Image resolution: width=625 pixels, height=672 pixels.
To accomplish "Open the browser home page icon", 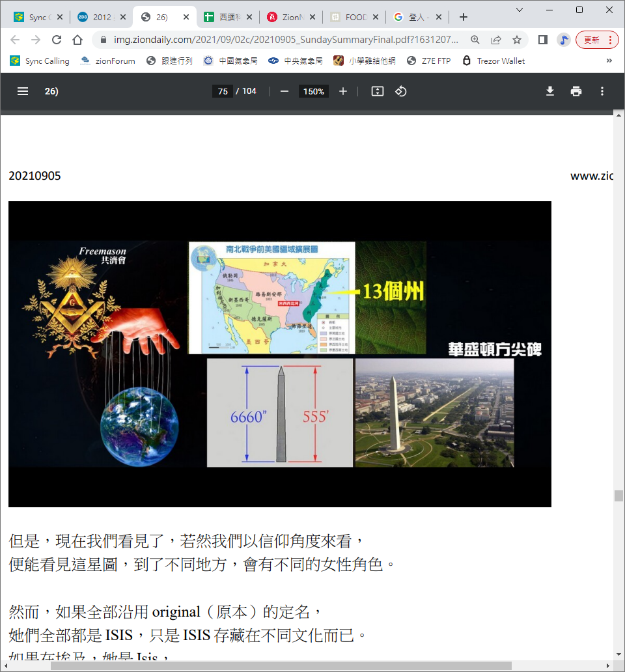I will pyautogui.click(x=77, y=40).
